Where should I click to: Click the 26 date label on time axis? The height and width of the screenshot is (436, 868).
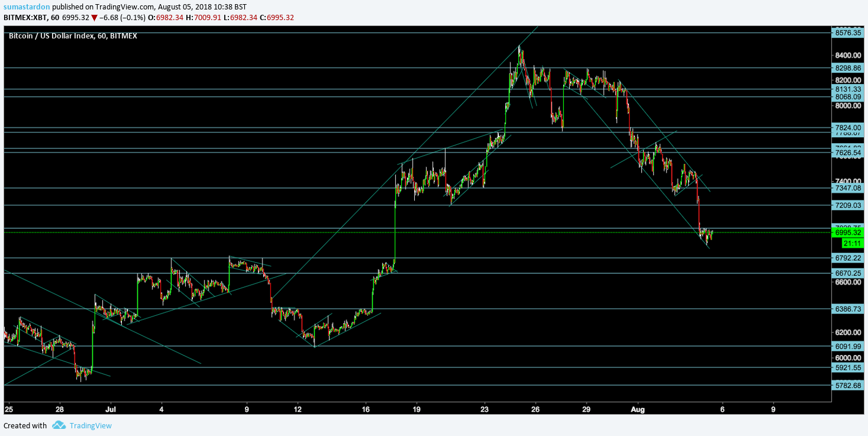point(535,409)
